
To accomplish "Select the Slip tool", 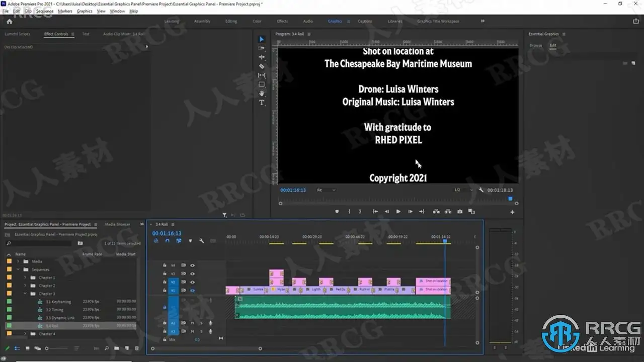I will click(x=262, y=75).
